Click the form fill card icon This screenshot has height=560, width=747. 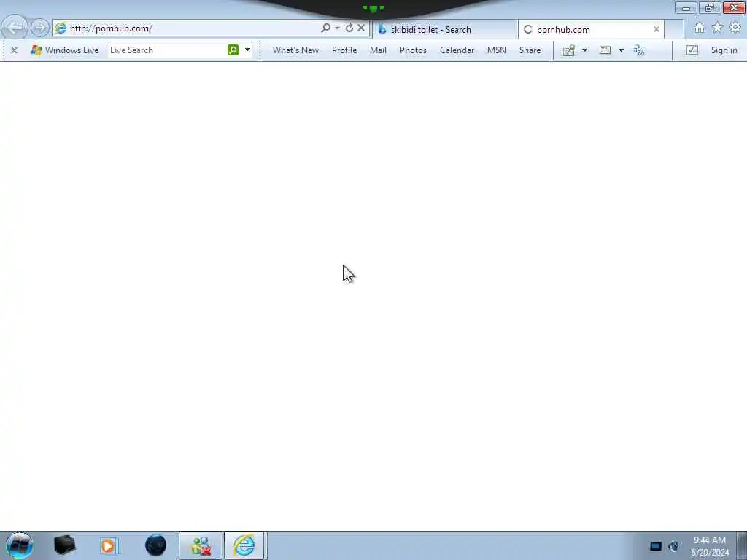pos(605,50)
